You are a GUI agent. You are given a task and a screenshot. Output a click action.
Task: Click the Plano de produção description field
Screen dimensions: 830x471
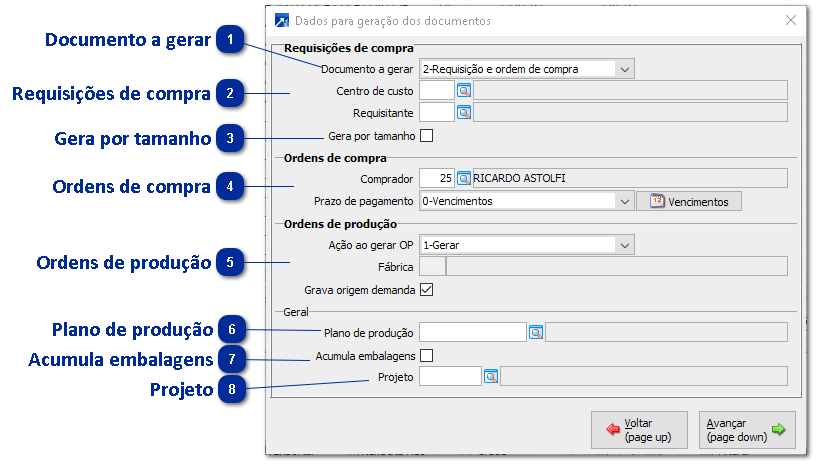pyautogui.click(x=666, y=332)
